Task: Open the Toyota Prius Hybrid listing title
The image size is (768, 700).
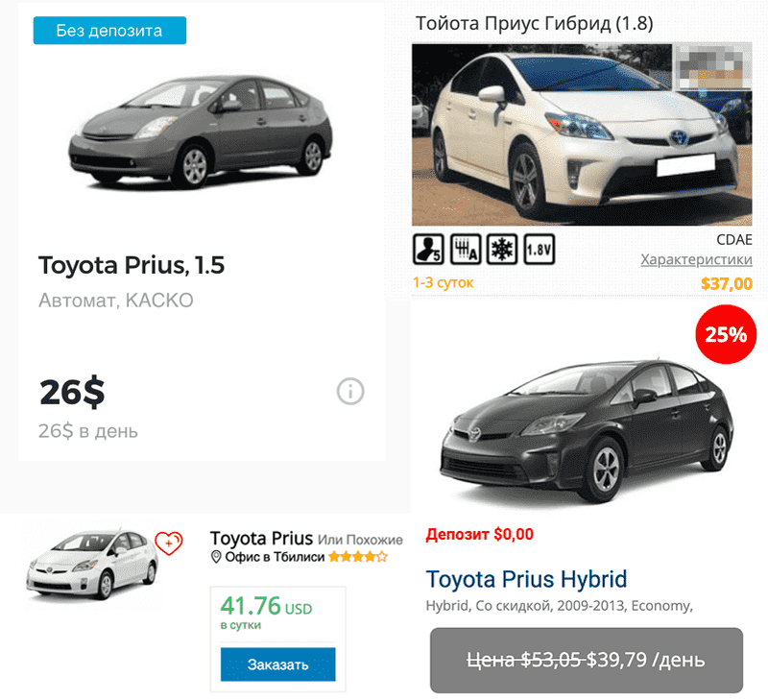Action: pos(526,580)
